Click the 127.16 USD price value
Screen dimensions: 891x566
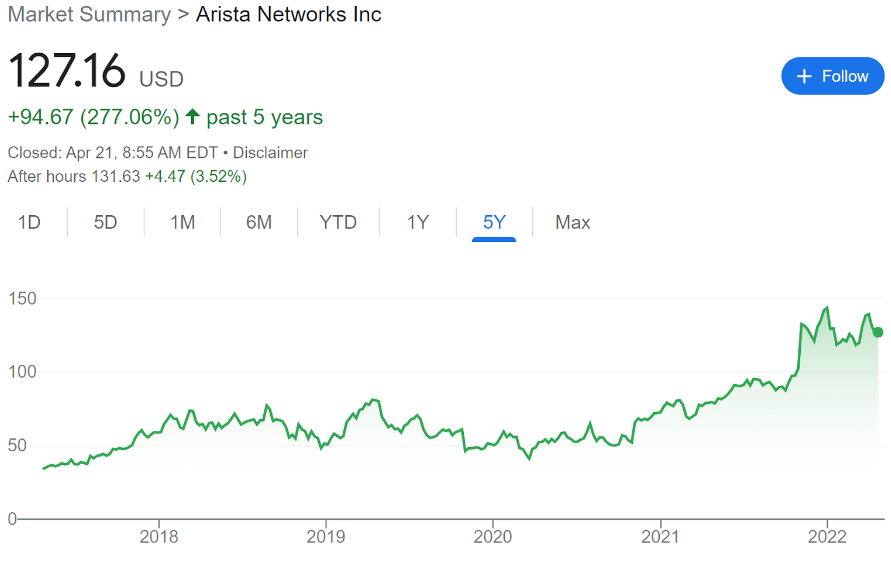(x=95, y=71)
